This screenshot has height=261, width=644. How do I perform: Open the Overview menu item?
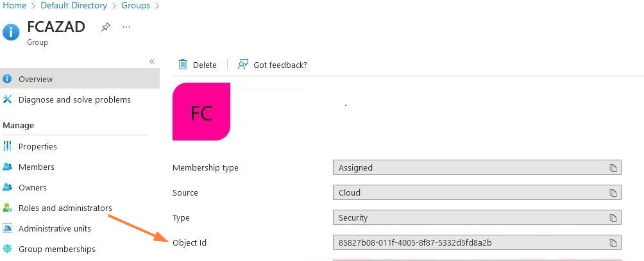36,80
